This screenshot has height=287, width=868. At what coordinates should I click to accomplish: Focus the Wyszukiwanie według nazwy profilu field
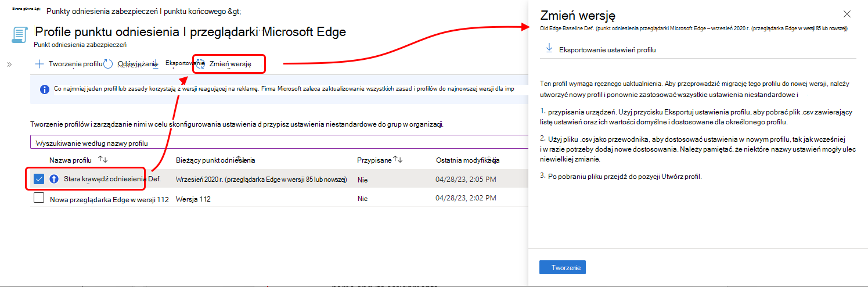point(279,142)
